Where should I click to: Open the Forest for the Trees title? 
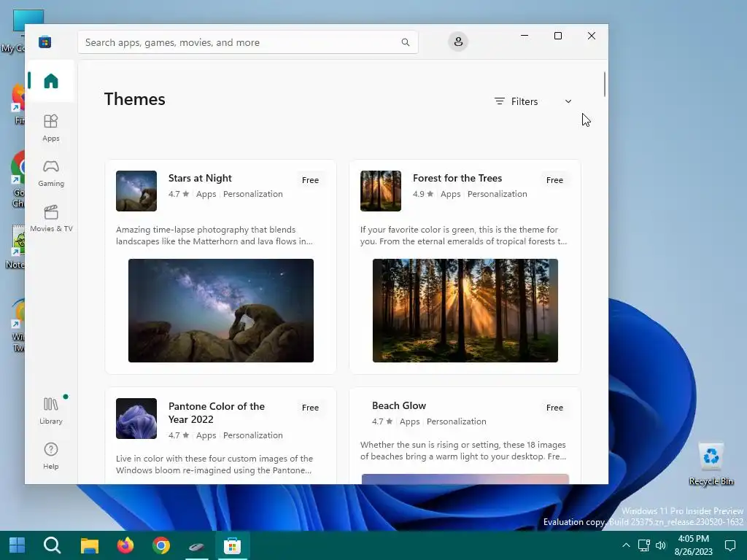[457, 178]
